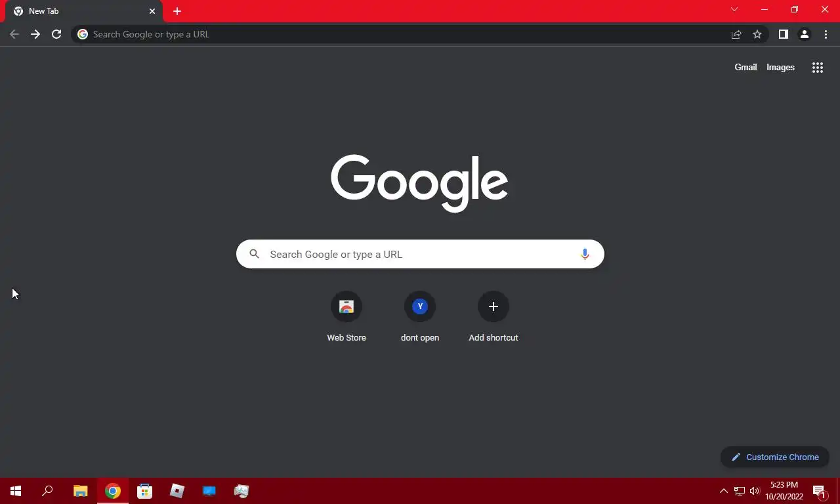Open Windows taskbar search
The height and width of the screenshot is (504, 840).
coord(47,491)
